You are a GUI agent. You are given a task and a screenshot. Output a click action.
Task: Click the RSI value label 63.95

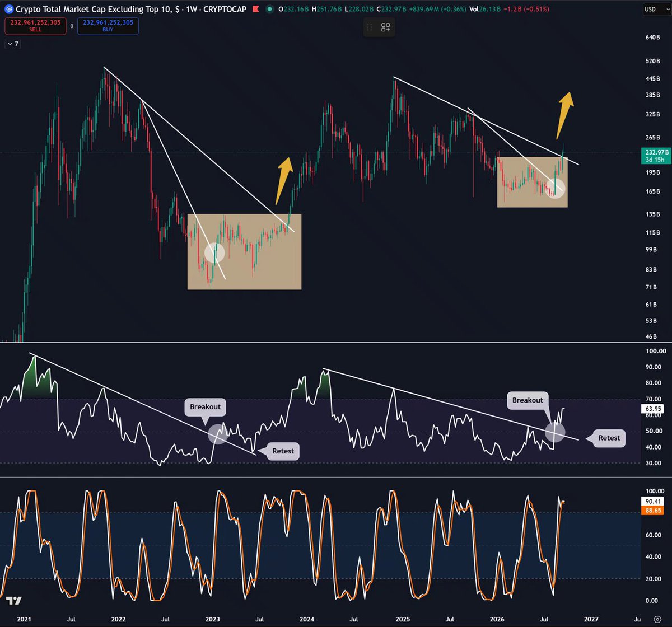click(652, 409)
